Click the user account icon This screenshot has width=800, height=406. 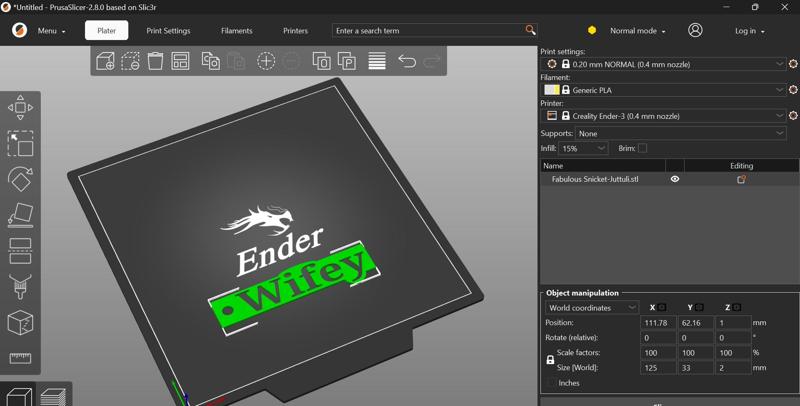click(695, 30)
